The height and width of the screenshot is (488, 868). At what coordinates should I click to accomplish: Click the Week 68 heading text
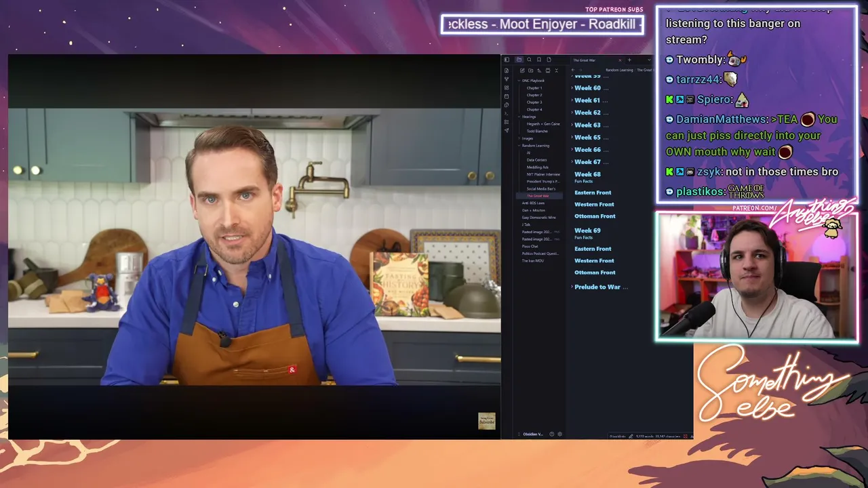click(x=587, y=174)
